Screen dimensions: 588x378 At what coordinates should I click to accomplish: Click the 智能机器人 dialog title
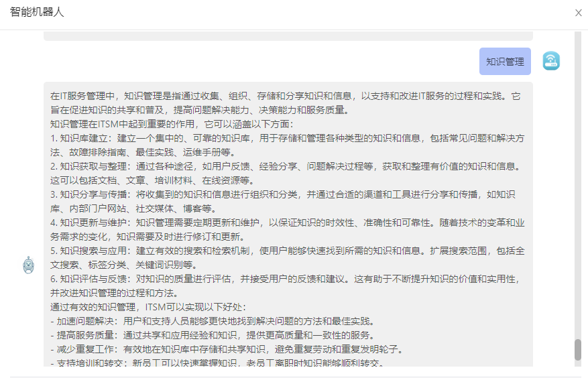(x=37, y=12)
